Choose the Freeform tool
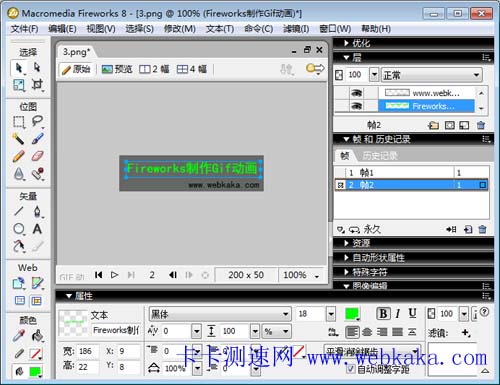This screenshot has height=385, width=500. pyautogui.click(x=19, y=246)
